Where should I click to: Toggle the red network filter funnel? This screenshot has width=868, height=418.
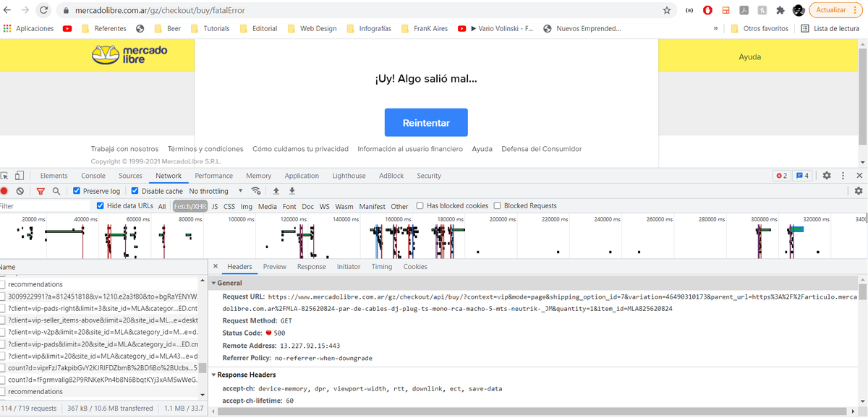pyautogui.click(x=41, y=191)
